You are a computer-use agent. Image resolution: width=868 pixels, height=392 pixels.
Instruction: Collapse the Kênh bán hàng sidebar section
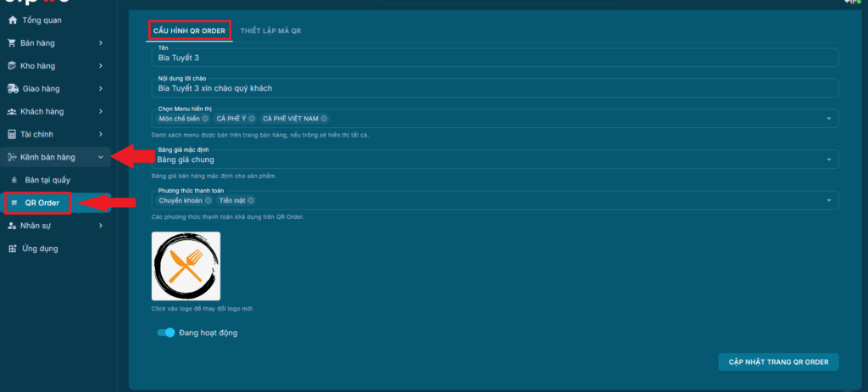[x=101, y=157]
